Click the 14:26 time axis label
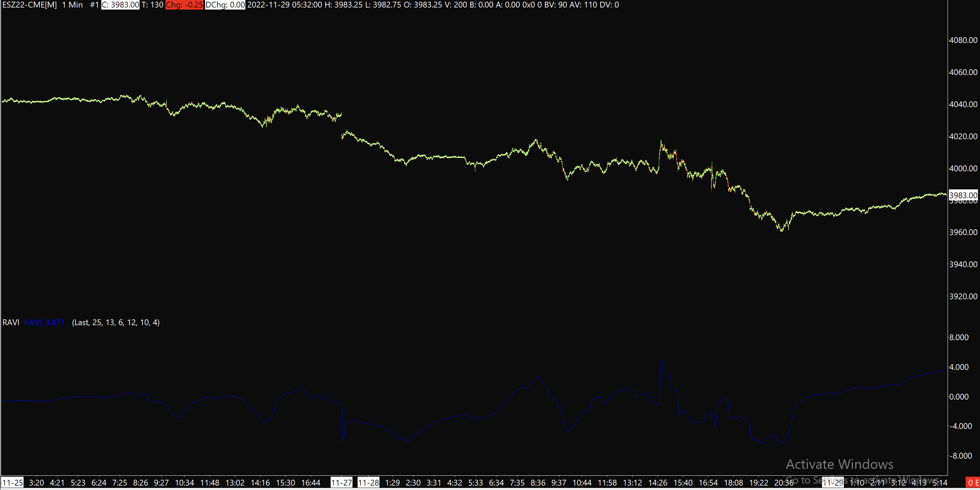The image size is (980, 490). [658, 482]
